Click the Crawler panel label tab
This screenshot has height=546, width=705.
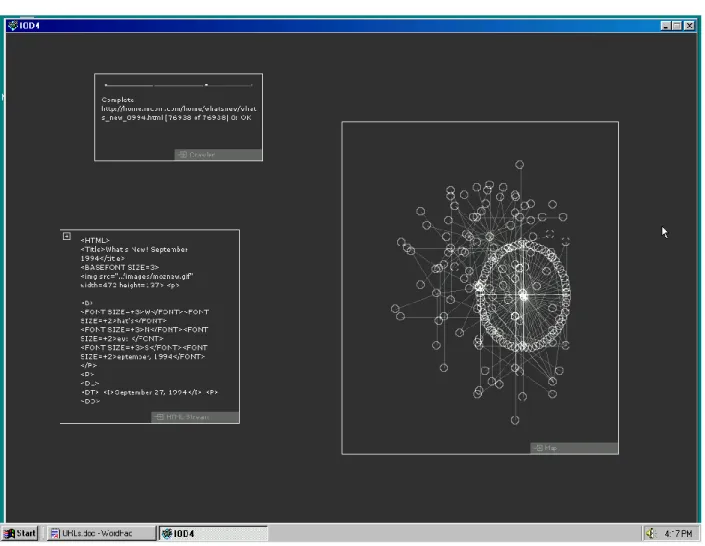point(218,155)
